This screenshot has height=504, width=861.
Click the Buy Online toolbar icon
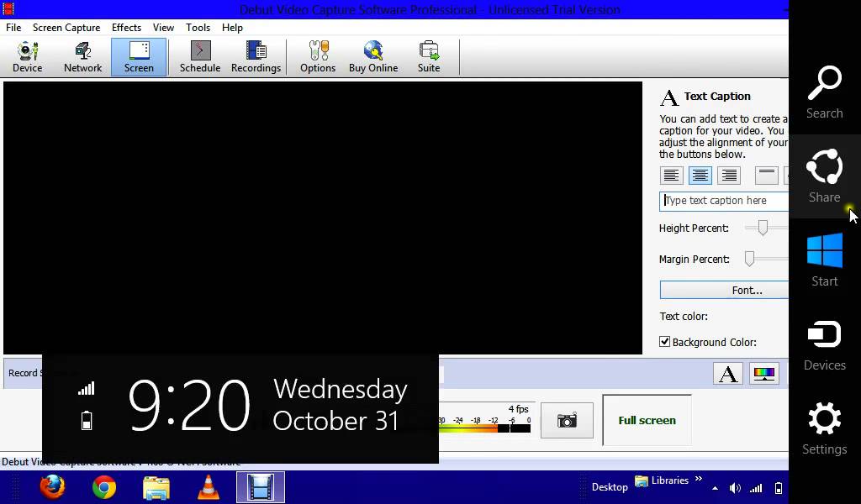click(373, 57)
